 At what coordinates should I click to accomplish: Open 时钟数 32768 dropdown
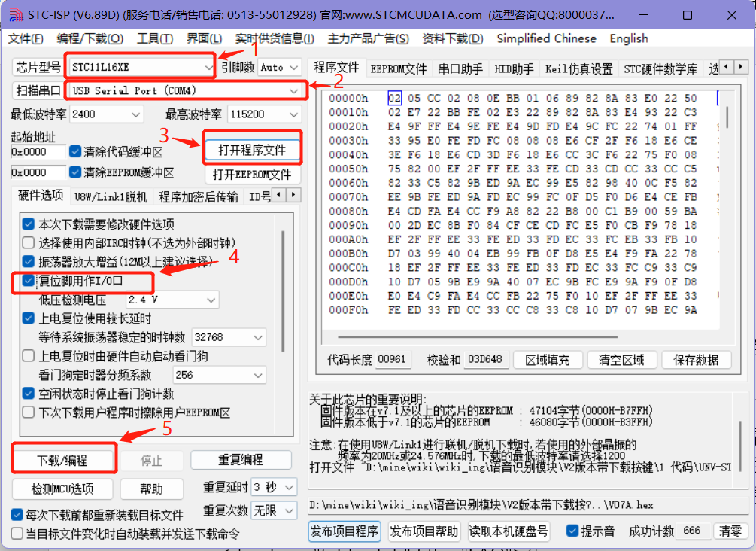click(229, 337)
